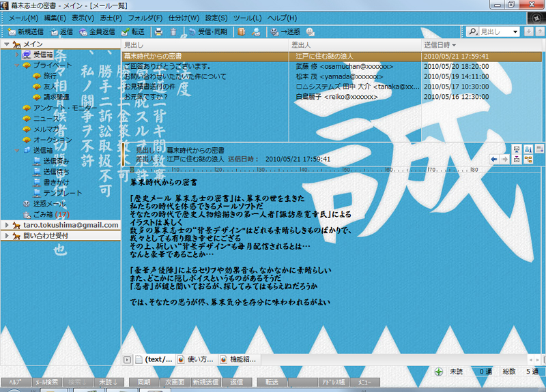This screenshot has width=546, height=392.
Task: Open the ツール(L) menu
Action: (x=248, y=18)
